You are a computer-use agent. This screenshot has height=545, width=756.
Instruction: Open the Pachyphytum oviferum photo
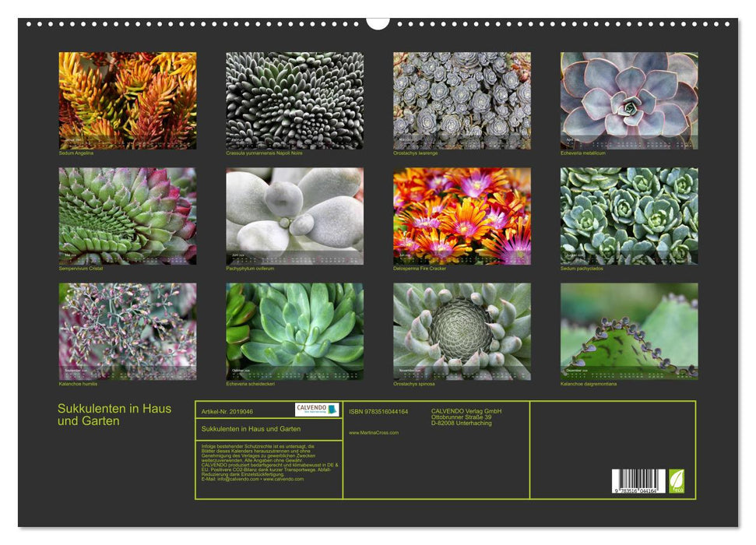click(294, 216)
